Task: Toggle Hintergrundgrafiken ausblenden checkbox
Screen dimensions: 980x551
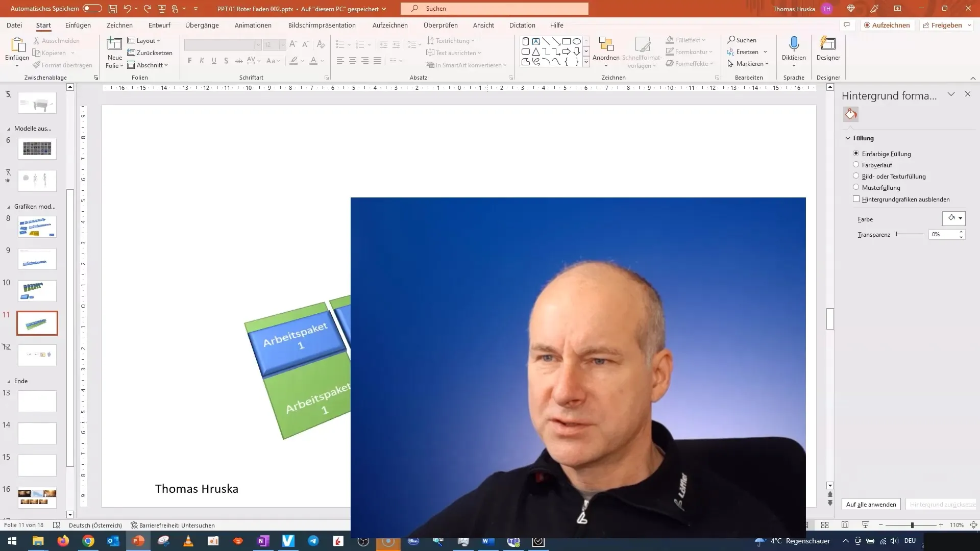Action: [856, 199]
